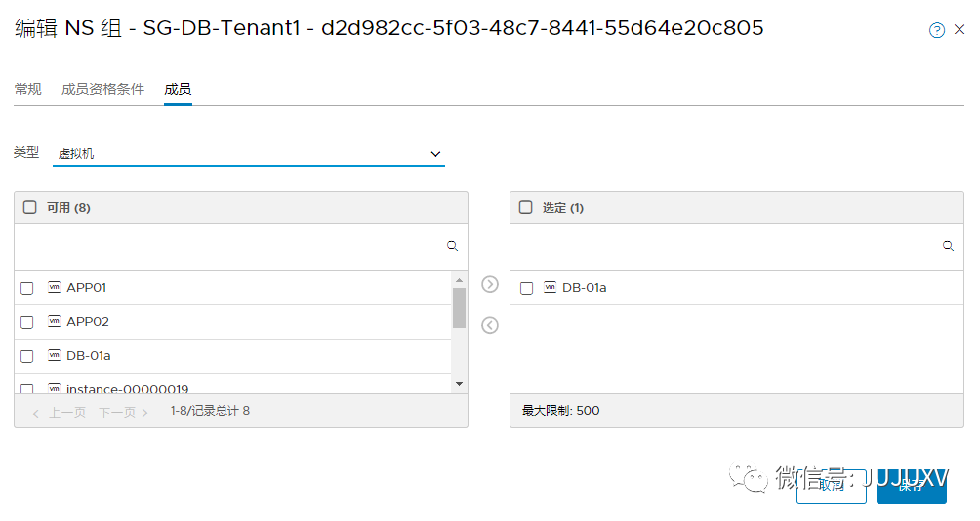This screenshot has height=521, width=980.
Task: Click the help question mark icon
Action: point(937,30)
